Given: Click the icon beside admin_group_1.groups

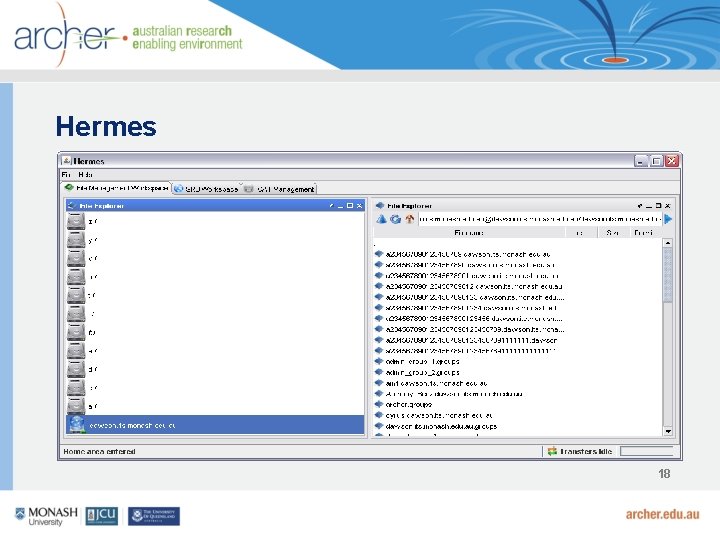Looking at the screenshot, I should [x=379, y=361].
